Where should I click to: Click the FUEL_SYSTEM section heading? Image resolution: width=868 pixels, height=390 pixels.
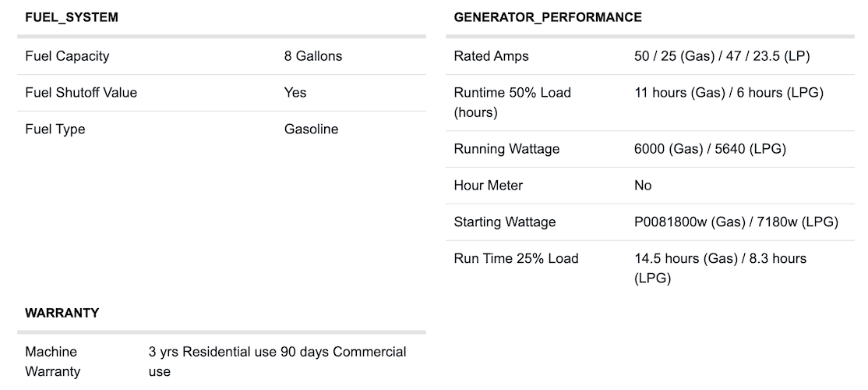tap(72, 17)
